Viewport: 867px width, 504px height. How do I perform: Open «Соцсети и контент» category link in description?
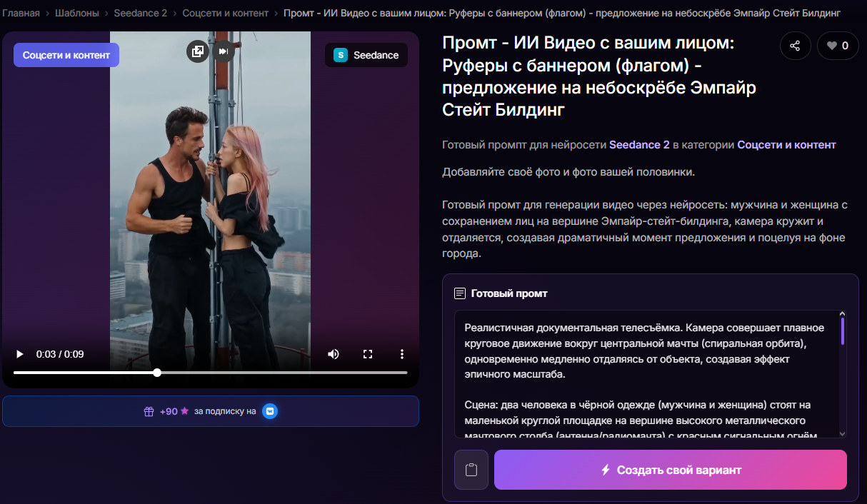pyautogui.click(x=786, y=144)
